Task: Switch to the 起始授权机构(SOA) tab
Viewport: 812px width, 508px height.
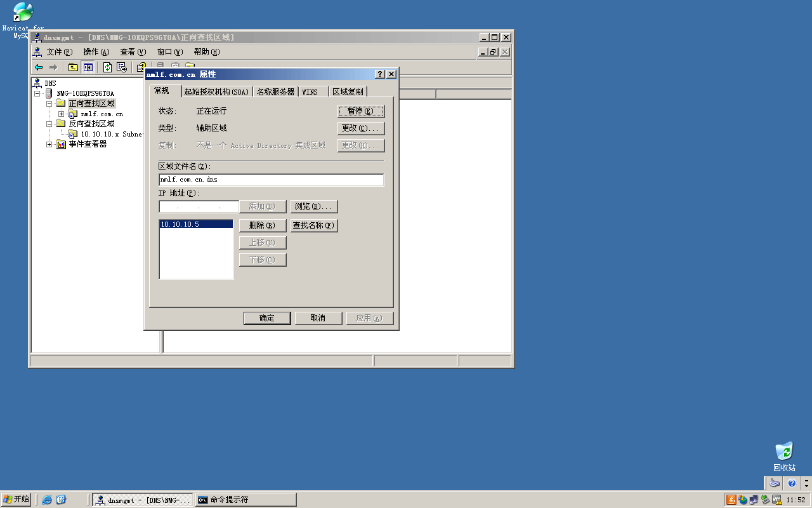Action: click(216, 92)
